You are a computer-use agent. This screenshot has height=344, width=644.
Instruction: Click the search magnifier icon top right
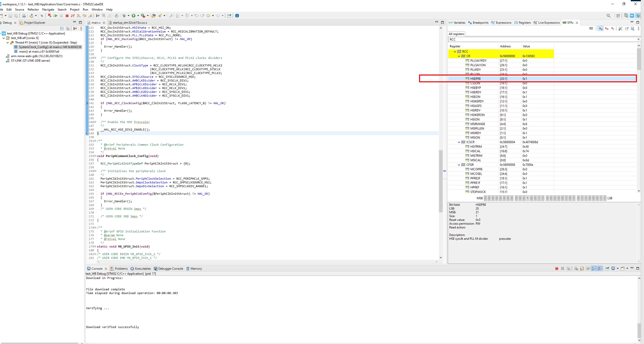[608, 15]
